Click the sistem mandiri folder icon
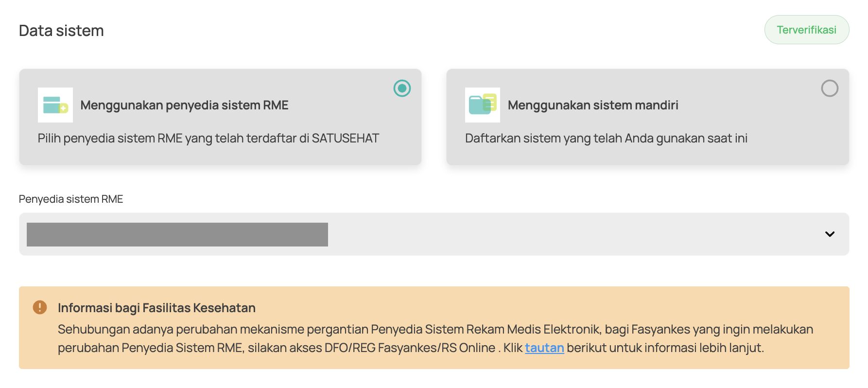868x388 pixels. (x=483, y=105)
